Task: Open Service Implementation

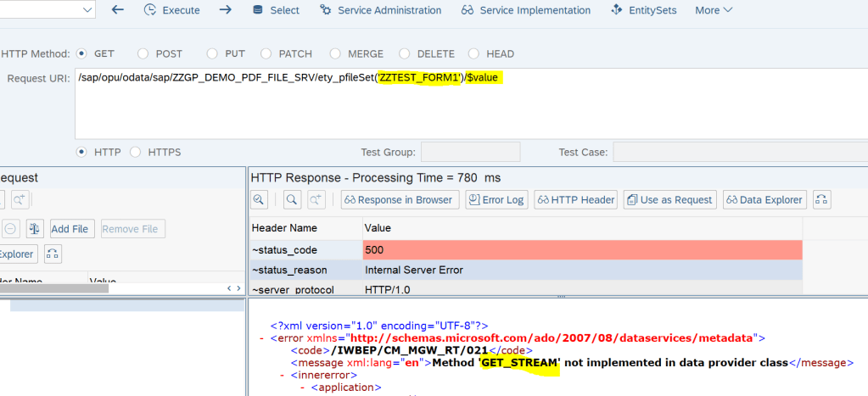Action: [526, 10]
